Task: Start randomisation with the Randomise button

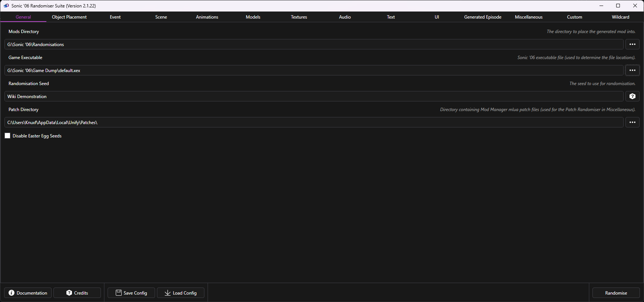Action: point(616,293)
